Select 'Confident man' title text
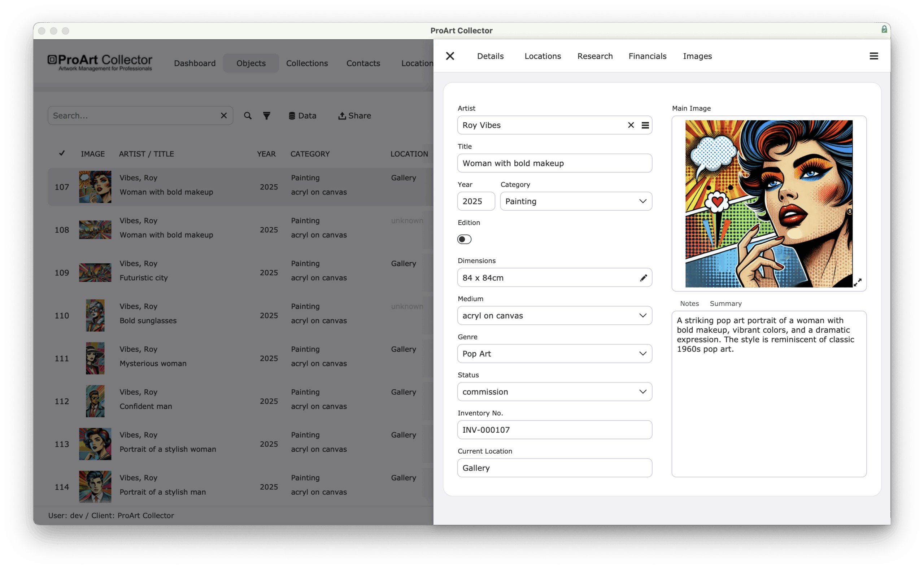Image resolution: width=924 pixels, height=569 pixels. [x=146, y=406]
